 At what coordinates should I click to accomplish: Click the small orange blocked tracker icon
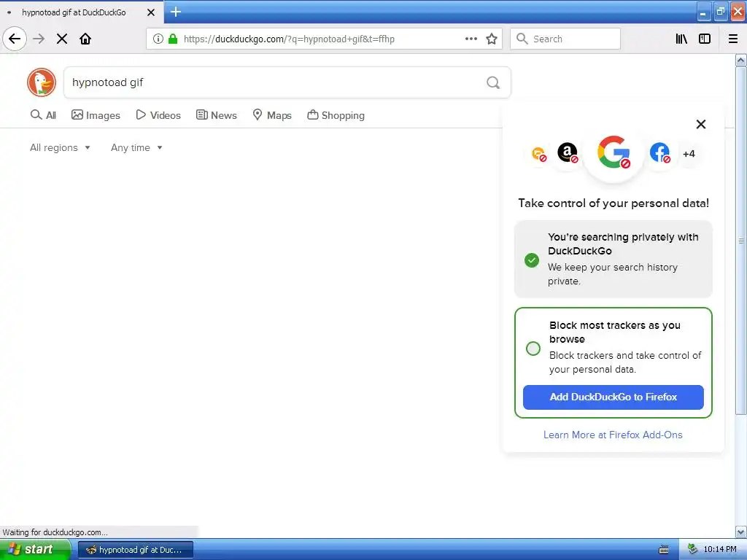click(539, 154)
